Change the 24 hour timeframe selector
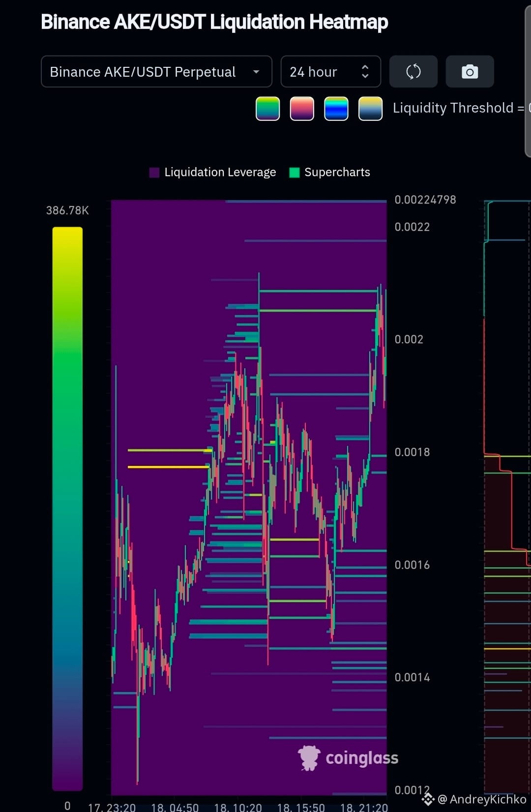Viewport: 531px width, 812px height. coord(331,72)
